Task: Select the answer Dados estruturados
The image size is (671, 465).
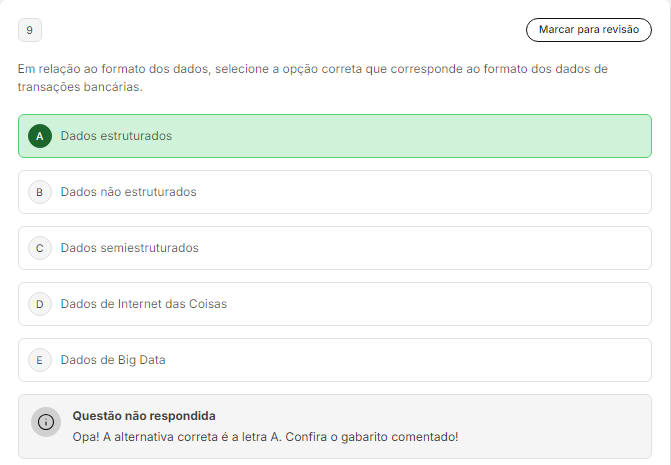Action: (x=116, y=136)
